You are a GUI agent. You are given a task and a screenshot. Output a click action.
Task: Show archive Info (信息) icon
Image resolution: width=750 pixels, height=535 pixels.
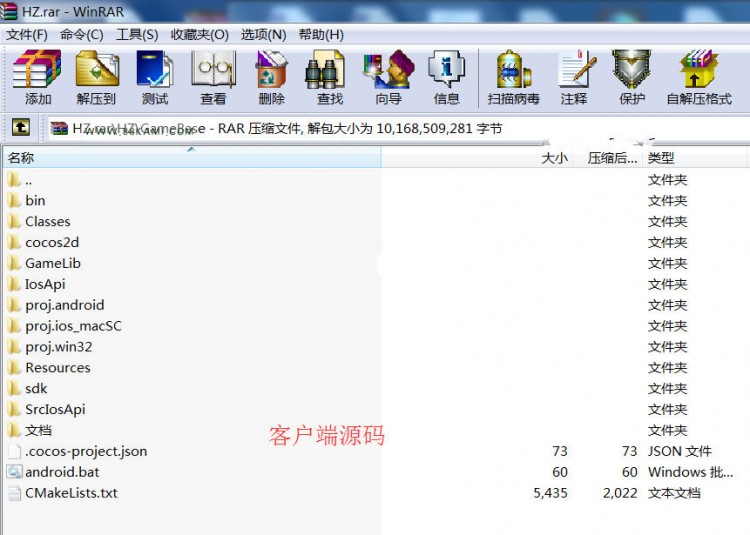tap(446, 70)
